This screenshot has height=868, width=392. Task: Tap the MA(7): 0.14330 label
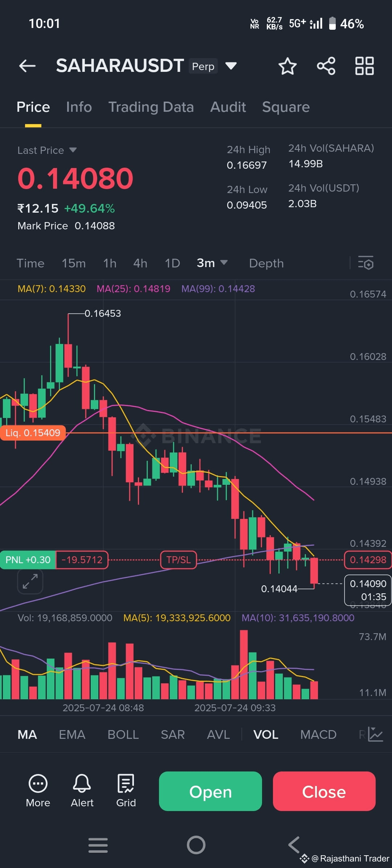pyautogui.click(x=52, y=289)
